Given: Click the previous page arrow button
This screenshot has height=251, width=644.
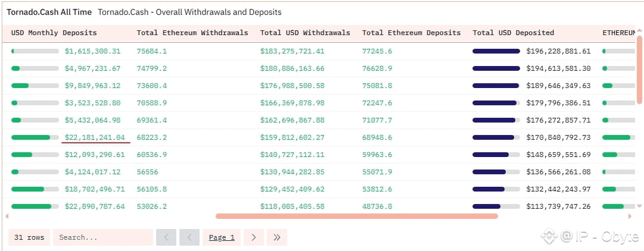Looking at the screenshot, I should pyautogui.click(x=189, y=237).
